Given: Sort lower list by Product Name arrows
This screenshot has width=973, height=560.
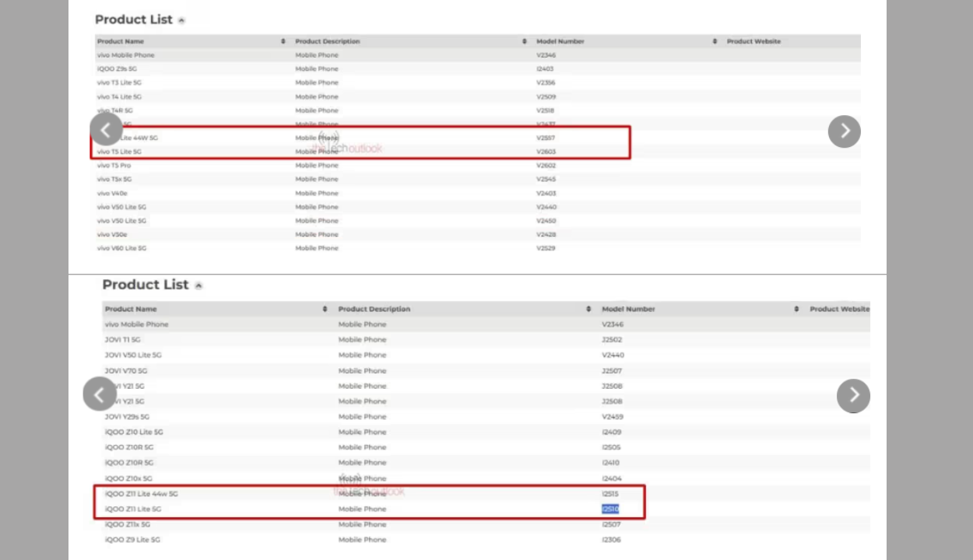Looking at the screenshot, I should [325, 309].
